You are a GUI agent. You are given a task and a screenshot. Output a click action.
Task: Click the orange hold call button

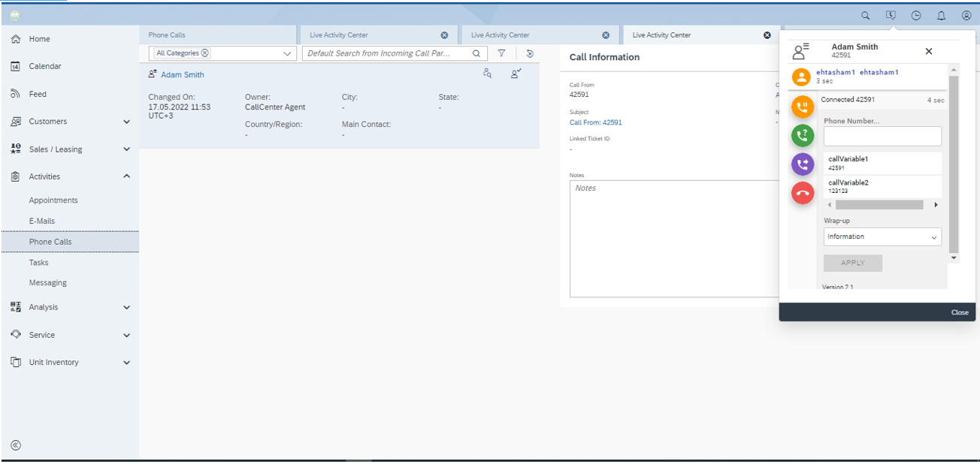click(x=803, y=107)
